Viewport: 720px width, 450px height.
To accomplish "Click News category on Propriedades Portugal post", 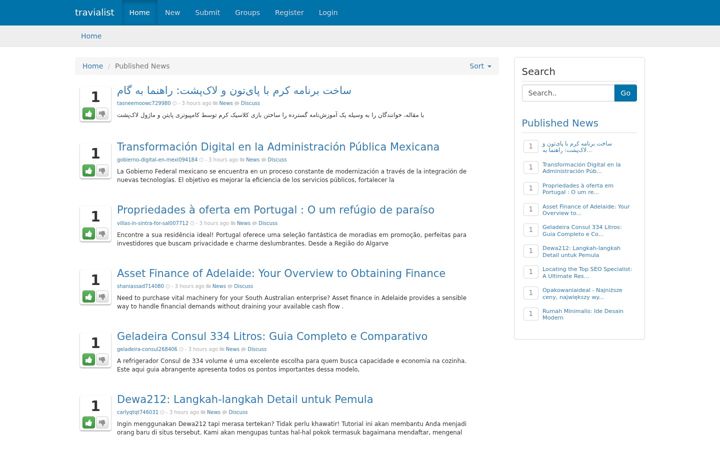I will [x=243, y=223].
